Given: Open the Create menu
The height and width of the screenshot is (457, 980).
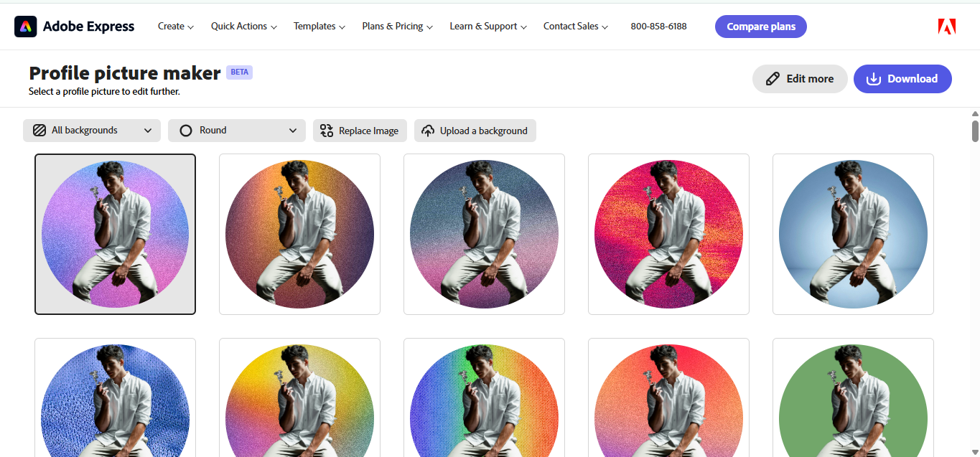Looking at the screenshot, I should [x=174, y=26].
